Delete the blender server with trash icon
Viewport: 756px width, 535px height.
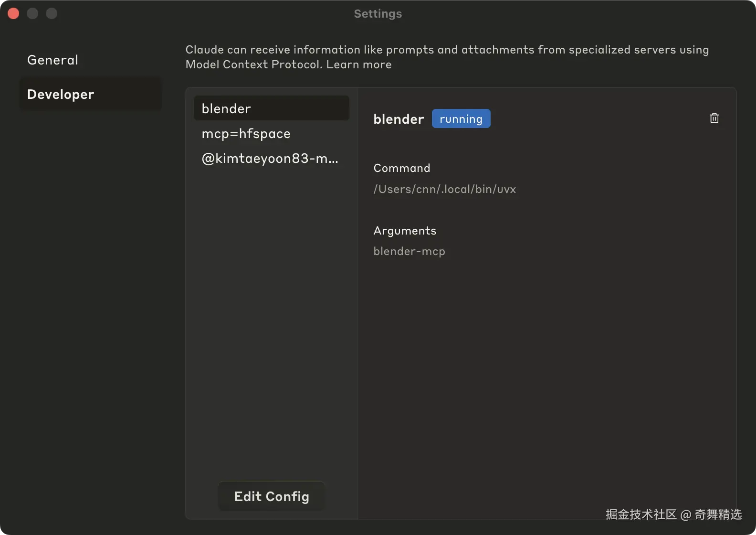pyautogui.click(x=714, y=118)
